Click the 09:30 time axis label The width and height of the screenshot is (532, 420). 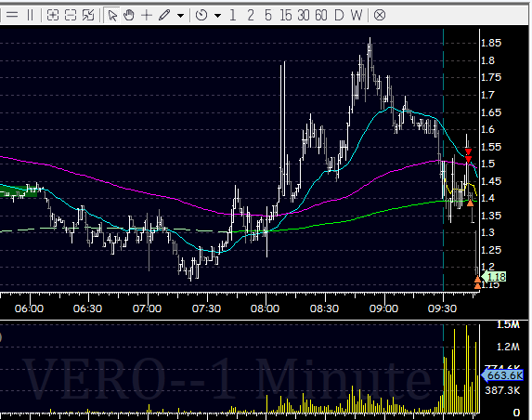(x=443, y=308)
